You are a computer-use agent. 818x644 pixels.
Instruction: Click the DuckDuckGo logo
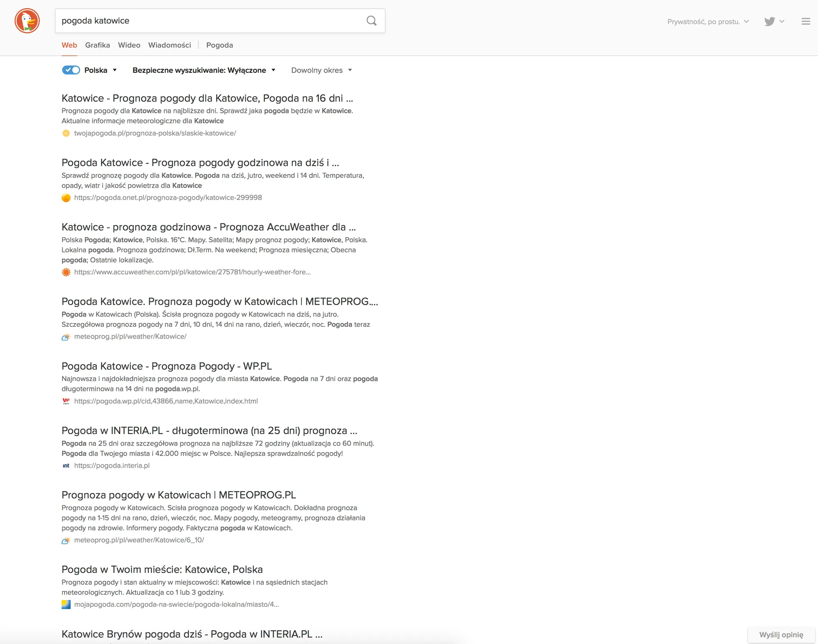click(x=27, y=21)
